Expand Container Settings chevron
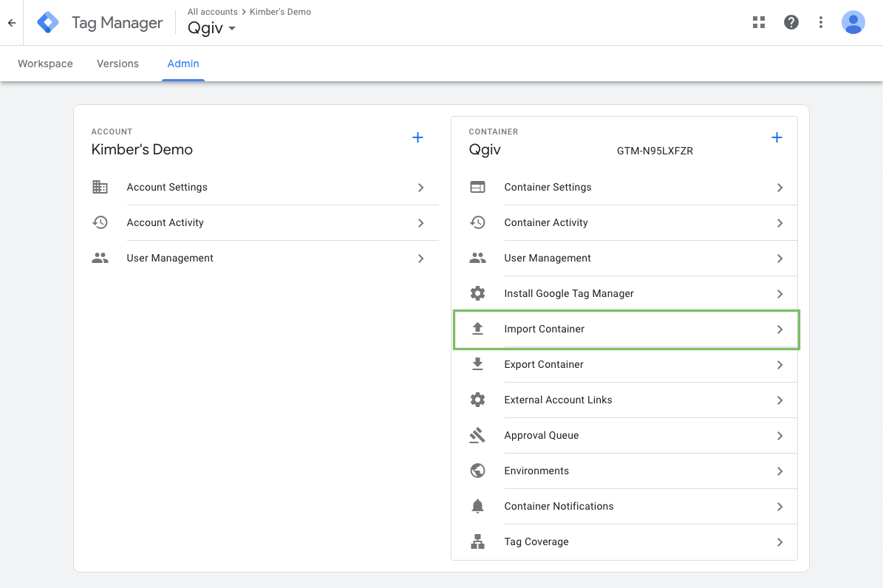The image size is (883, 588). (x=780, y=188)
